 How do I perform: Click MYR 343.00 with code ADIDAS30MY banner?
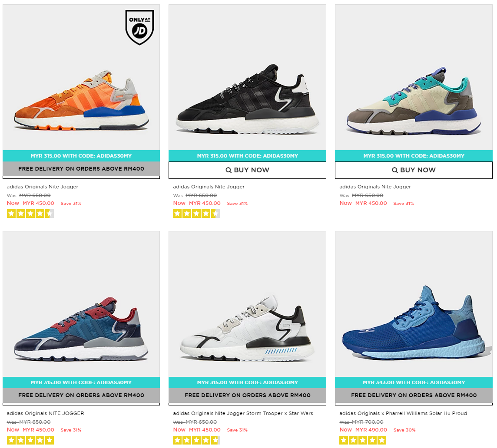(x=414, y=382)
